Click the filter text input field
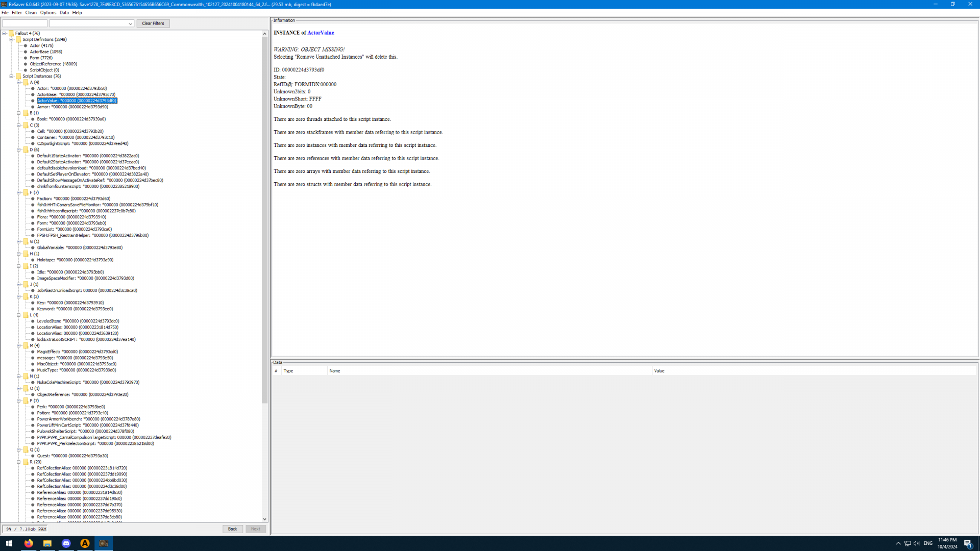This screenshot has width=980, height=551. 24,23
